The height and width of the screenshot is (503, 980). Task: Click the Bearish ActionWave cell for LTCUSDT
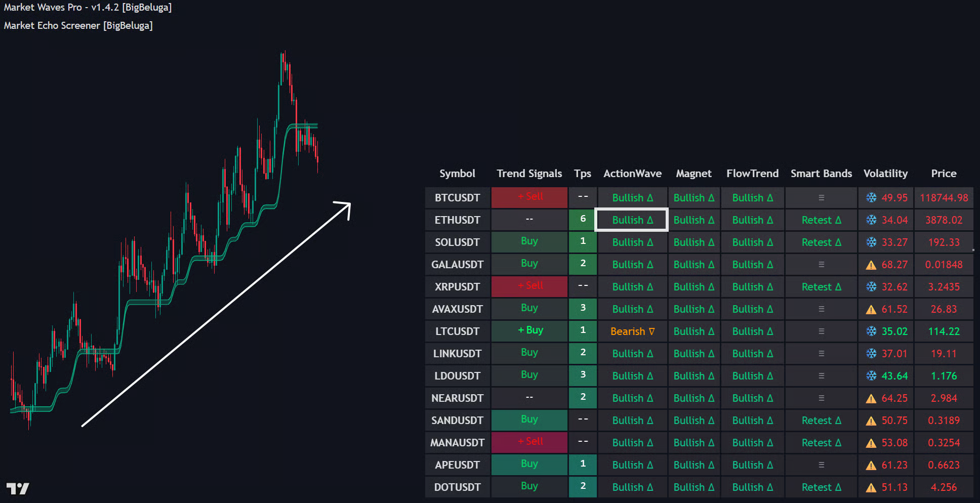[x=632, y=331]
